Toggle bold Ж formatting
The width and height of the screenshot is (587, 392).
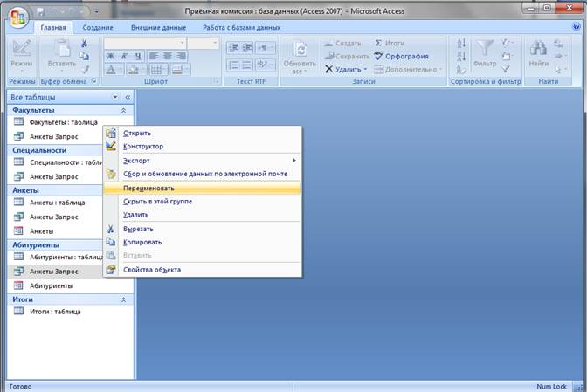(111, 56)
